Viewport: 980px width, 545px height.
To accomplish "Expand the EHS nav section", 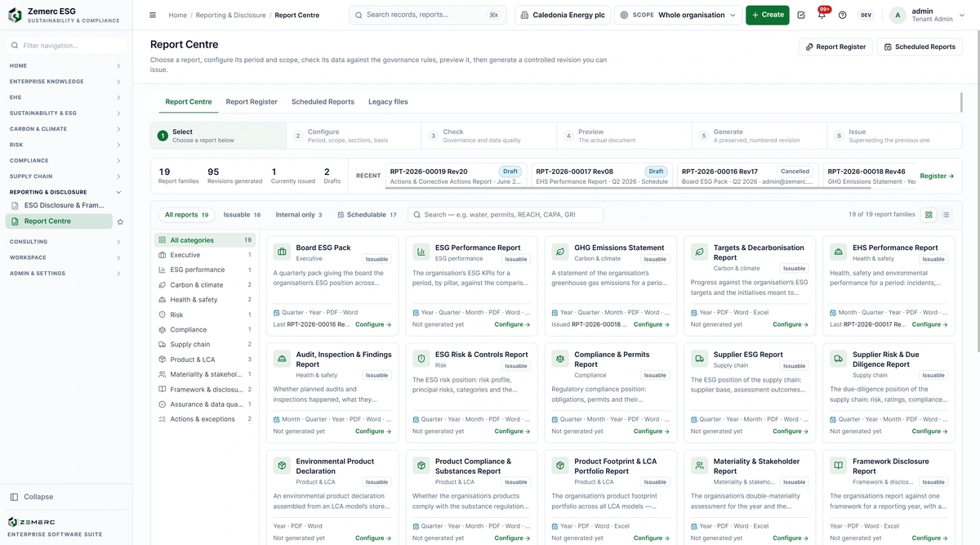I will 65,97.
